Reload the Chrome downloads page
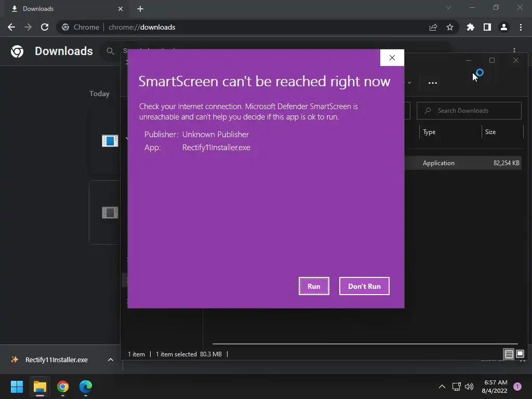 pyautogui.click(x=45, y=27)
